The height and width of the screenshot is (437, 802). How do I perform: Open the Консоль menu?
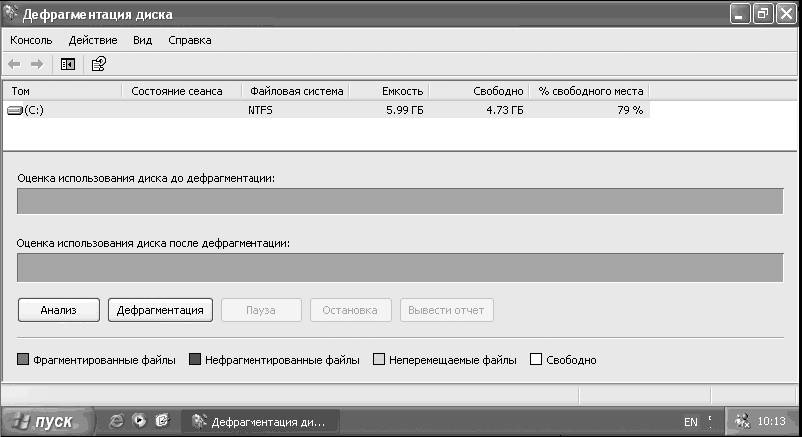31,40
